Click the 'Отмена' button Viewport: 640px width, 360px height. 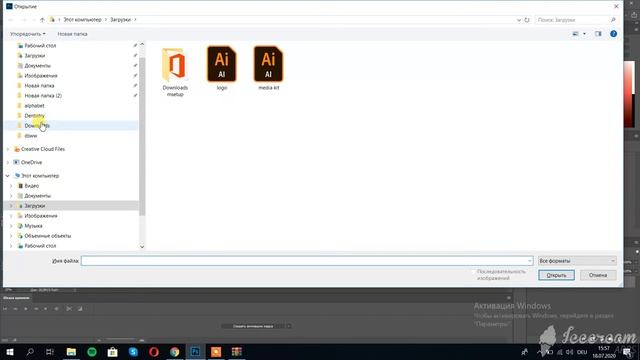point(598,275)
